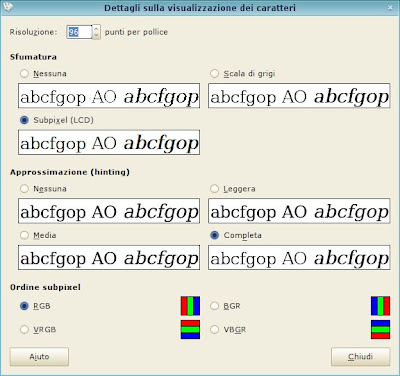This screenshot has width=400, height=376.
Task: Click Leggera hinting font preview
Action: (299, 211)
